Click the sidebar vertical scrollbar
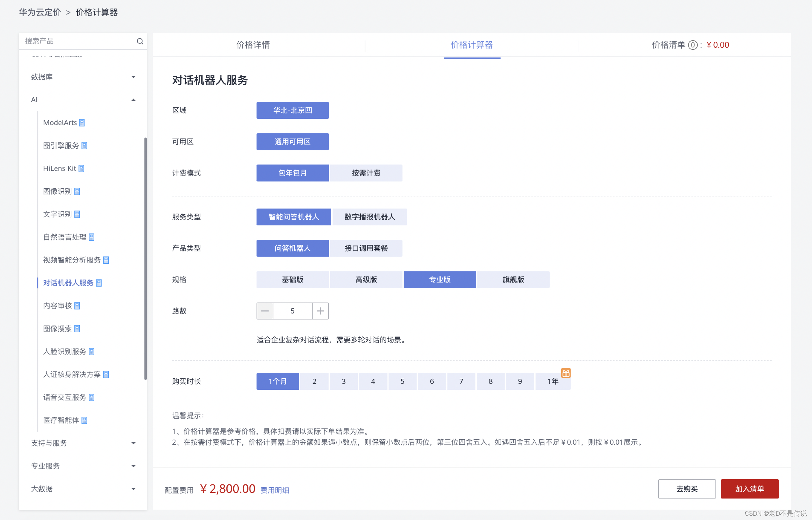 [x=145, y=259]
